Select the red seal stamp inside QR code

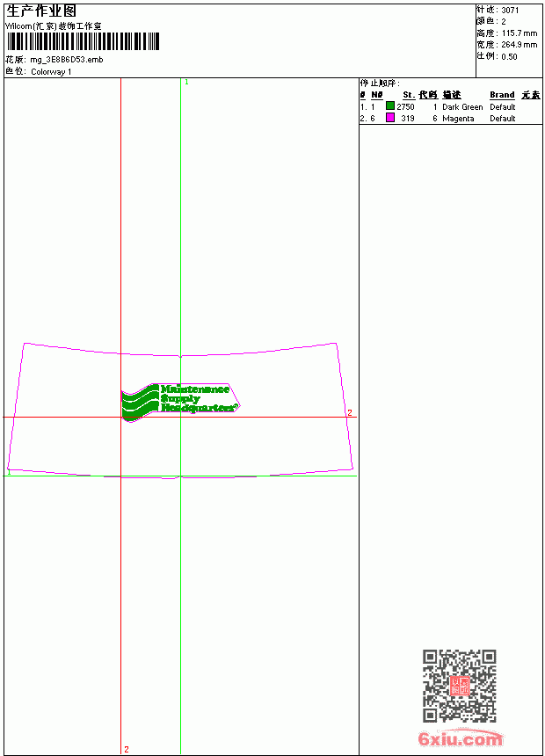(460, 686)
